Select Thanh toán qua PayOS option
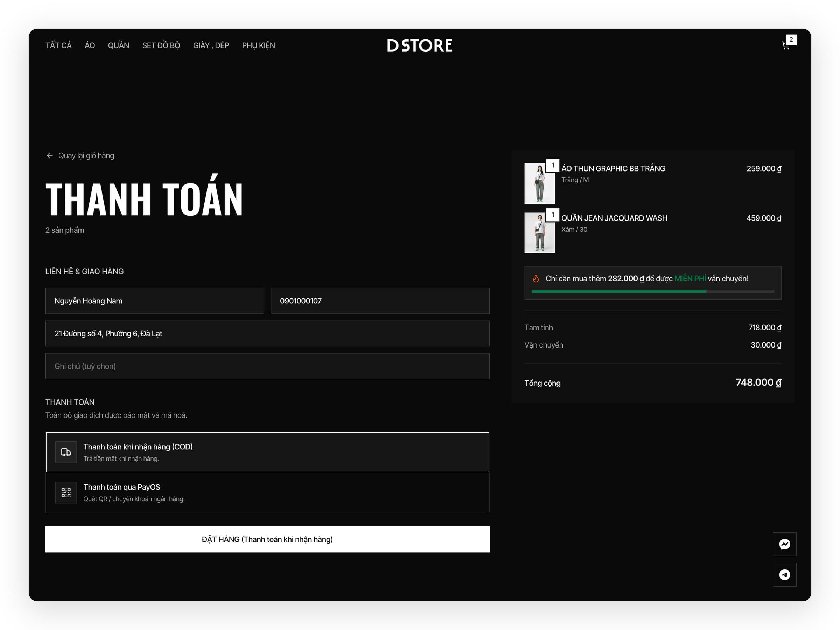This screenshot has width=840, height=630. [x=267, y=492]
